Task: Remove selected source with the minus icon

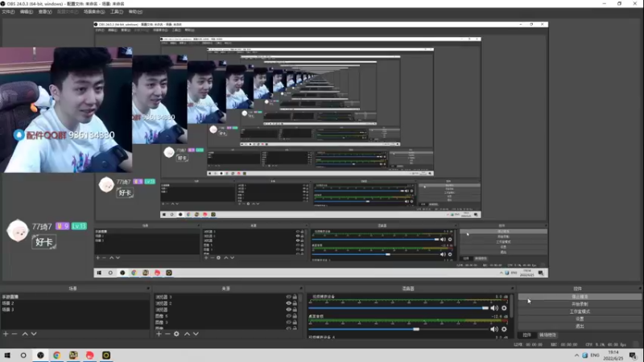Action: point(167,334)
